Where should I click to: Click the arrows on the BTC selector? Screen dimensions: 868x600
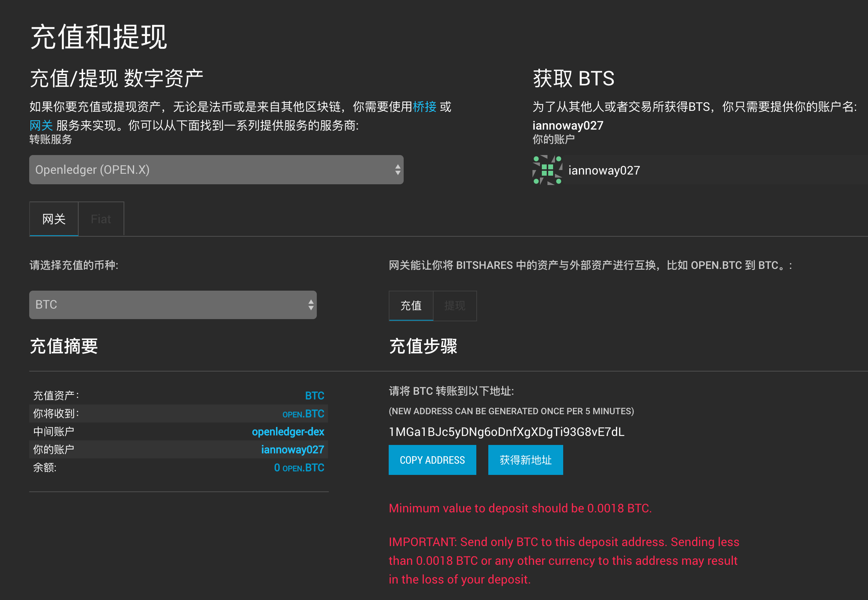(x=311, y=305)
